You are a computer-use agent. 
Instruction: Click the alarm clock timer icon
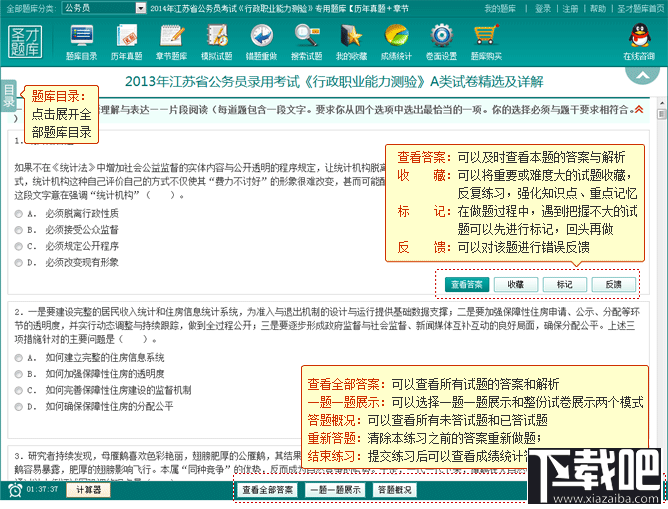pyautogui.click(x=15, y=490)
